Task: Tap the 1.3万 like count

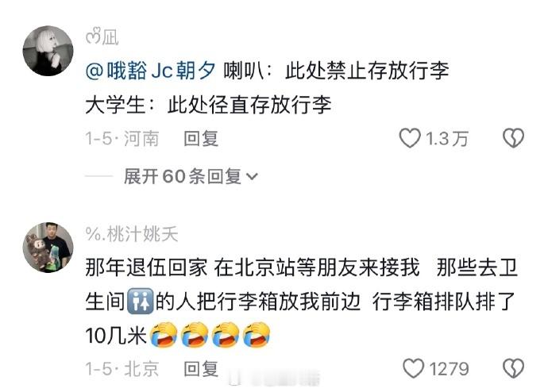Action: click(x=446, y=139)
